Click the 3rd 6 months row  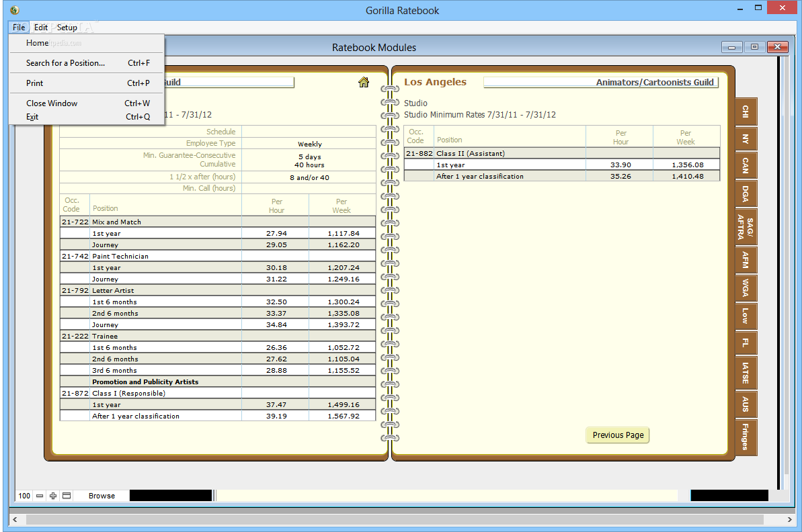218,371
